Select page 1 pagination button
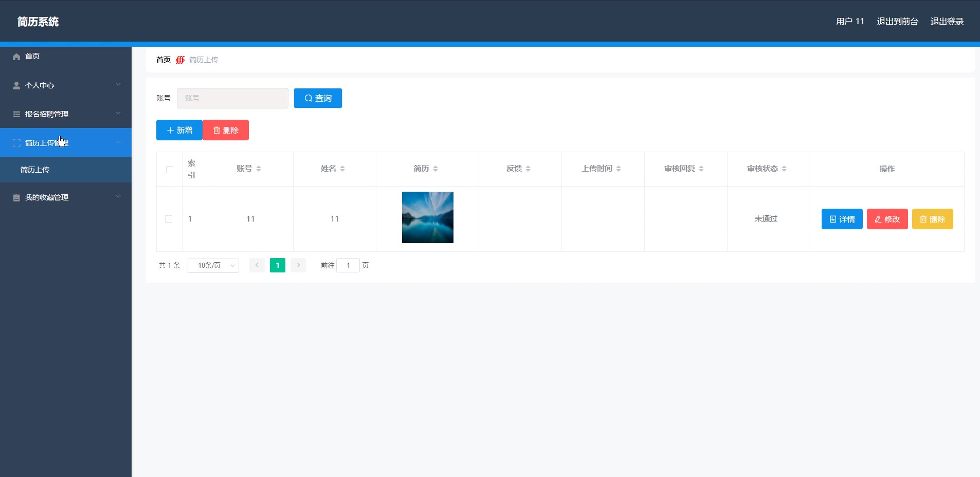The width and height of the screenshot is (980, 477). click(278, 265)
